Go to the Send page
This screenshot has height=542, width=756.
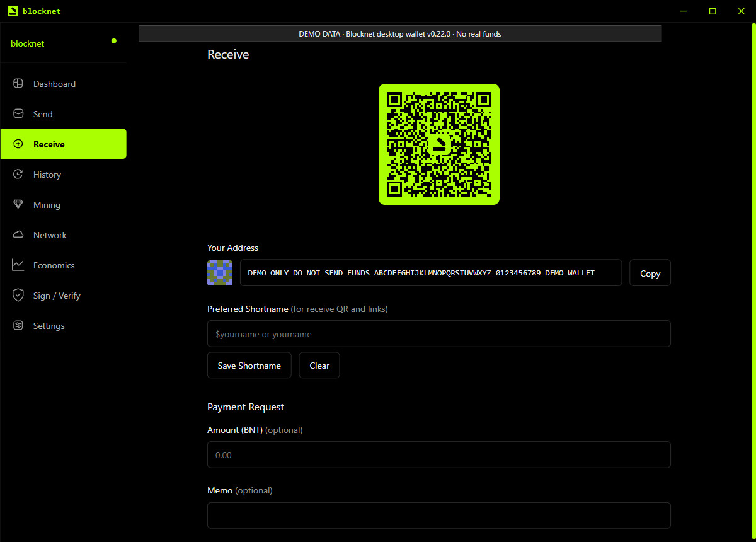(64, 114)
